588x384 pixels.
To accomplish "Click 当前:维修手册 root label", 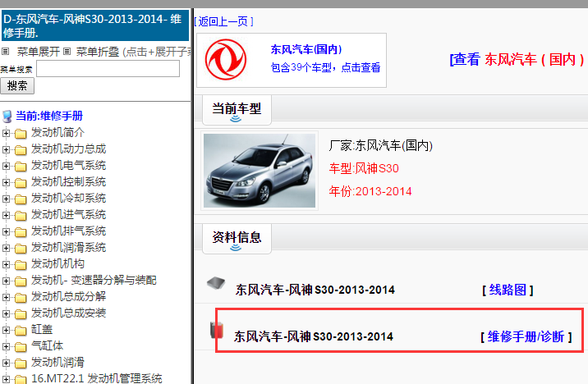I will pyautogui.click(x=49, y=117).
